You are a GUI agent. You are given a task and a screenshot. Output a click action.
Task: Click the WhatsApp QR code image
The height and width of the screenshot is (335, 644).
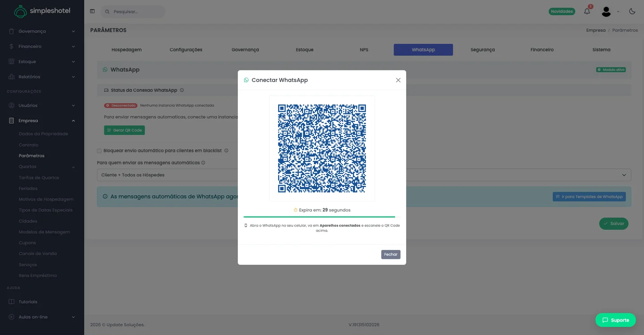pyautogui.click(x=322, y=148)
